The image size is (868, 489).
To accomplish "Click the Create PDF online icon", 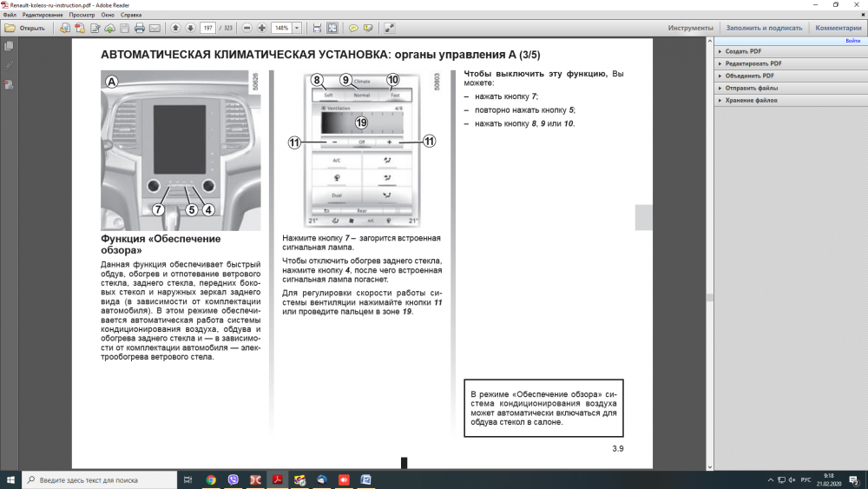I will pos(80,28).
